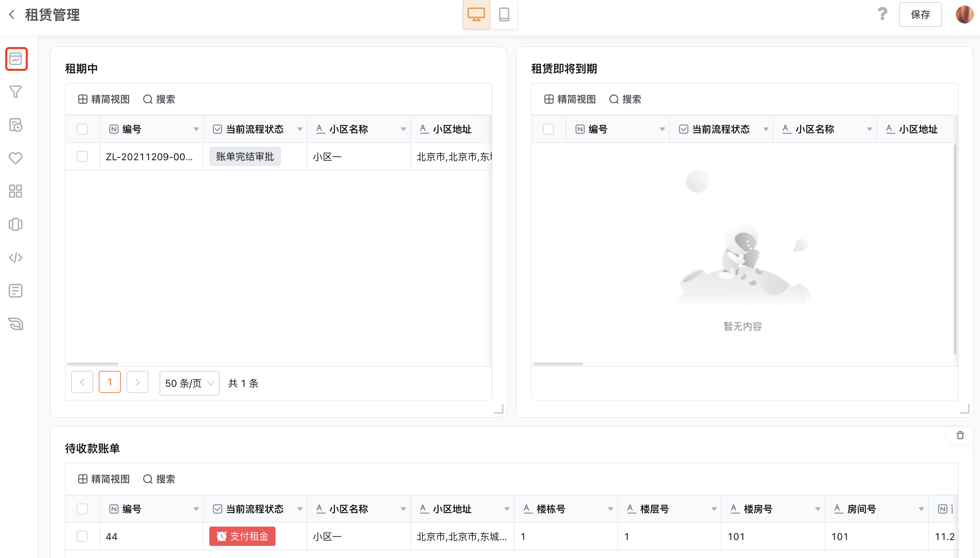Open the heart favorites sidebar icon
The height and width of the screenshot is (558, 980).
(x=16, y=158)
